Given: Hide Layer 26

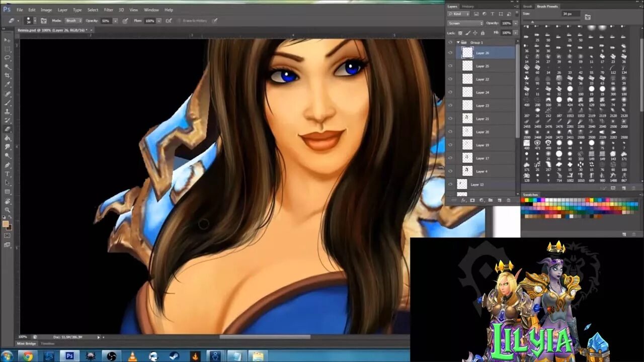Looking at the screenshot, I should (450, 53).
